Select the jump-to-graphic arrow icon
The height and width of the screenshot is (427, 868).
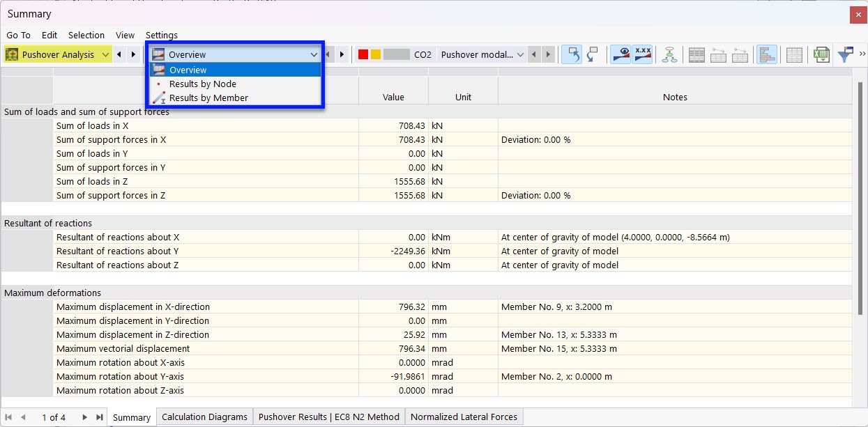click(x=571, y=54)
